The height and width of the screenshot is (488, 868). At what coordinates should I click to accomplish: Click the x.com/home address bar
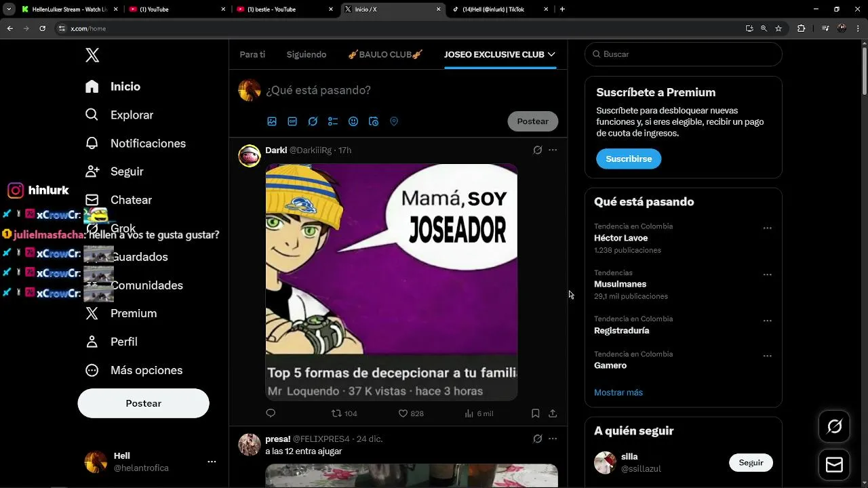400,28
